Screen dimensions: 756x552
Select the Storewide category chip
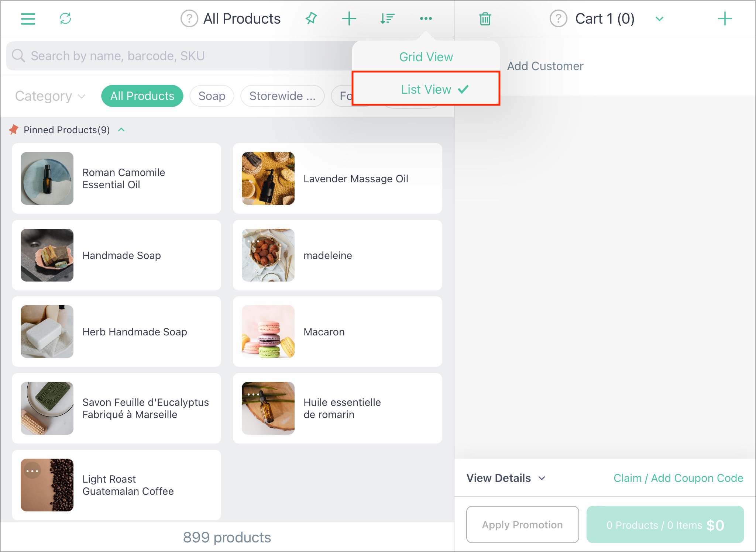click(x=282, y=96)
